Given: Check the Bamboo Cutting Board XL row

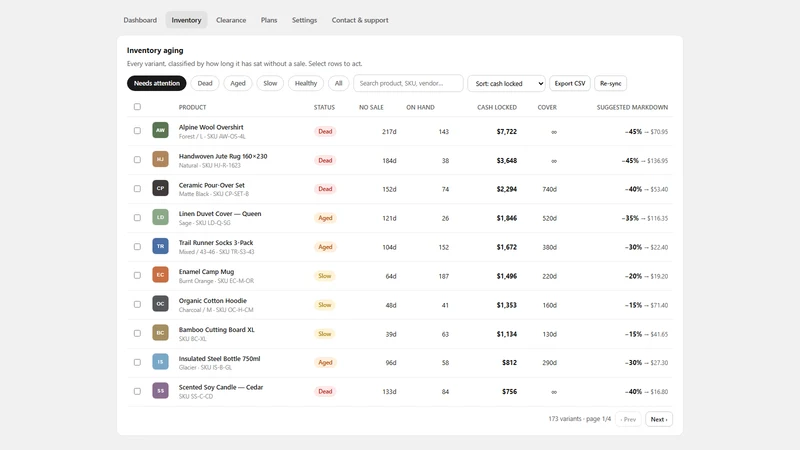Looking at the screenshot, I should (x=137, y=333).
